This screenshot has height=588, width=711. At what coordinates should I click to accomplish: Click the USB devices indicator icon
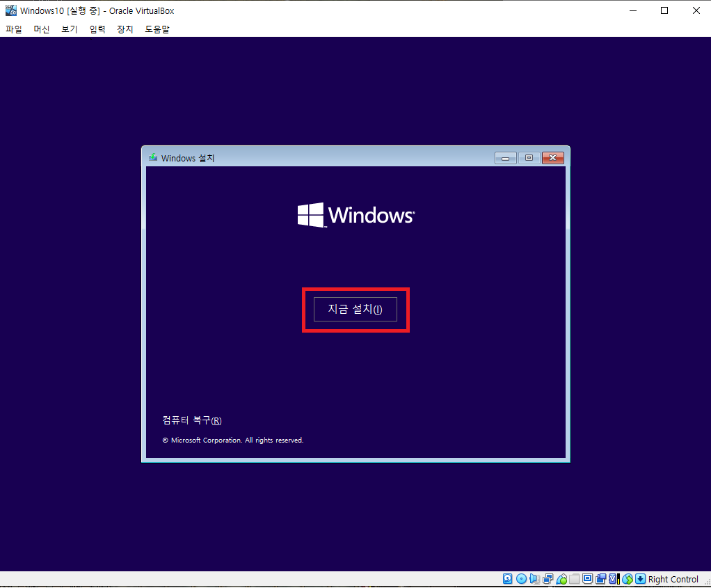(561, 579)
